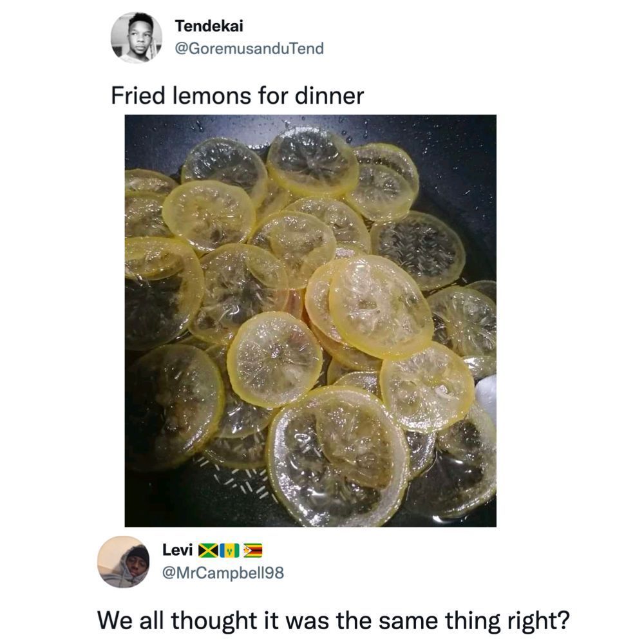Image resolution: width=644 pixels, height=644 pixels.
Task: Click the word 'dinner' in the tweet
Action: [x=329, y=97]
